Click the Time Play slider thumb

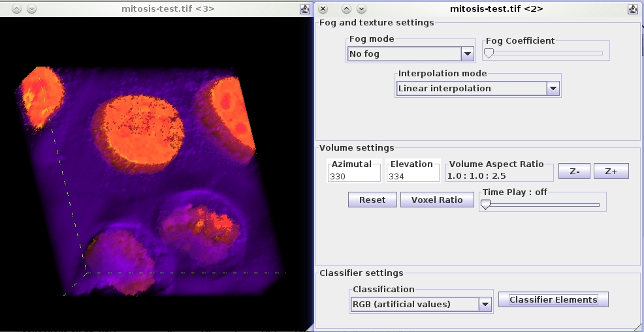click(x=485, y=204)
